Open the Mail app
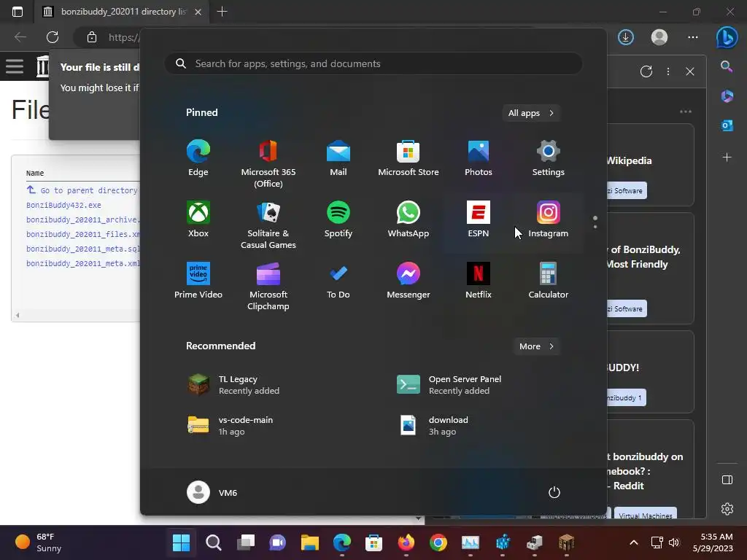The height and width of the screenshot is (560, 747). click(x=338, y=158)
